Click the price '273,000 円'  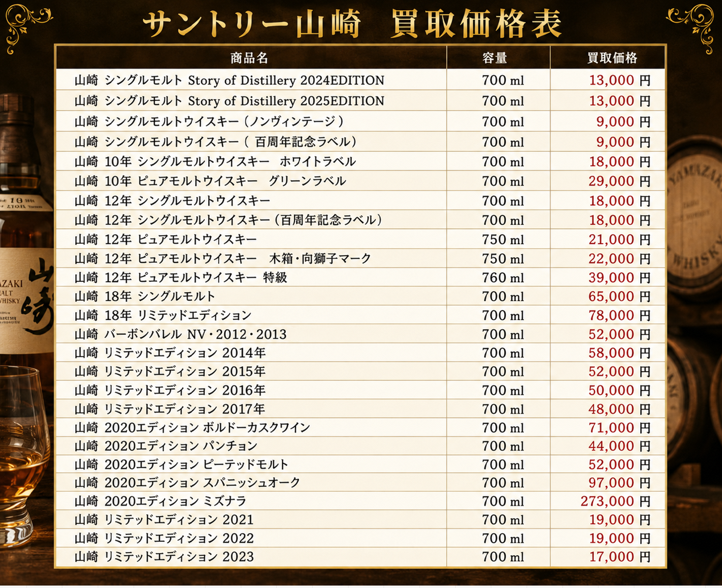point(615,501)
